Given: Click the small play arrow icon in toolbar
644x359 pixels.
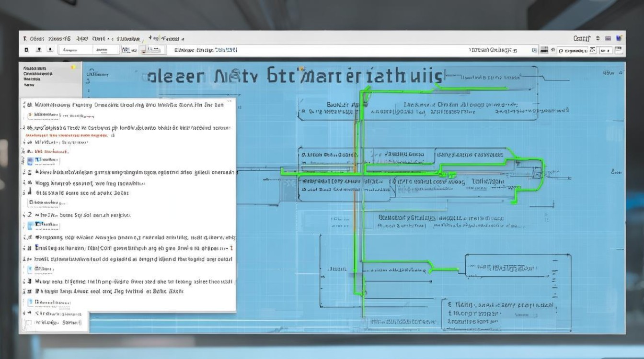Looking at the screenshot, I should 535,50.
